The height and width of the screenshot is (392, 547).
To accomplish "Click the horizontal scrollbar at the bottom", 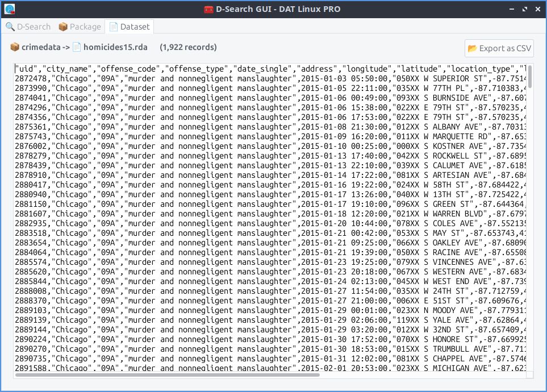I will 170,374.
